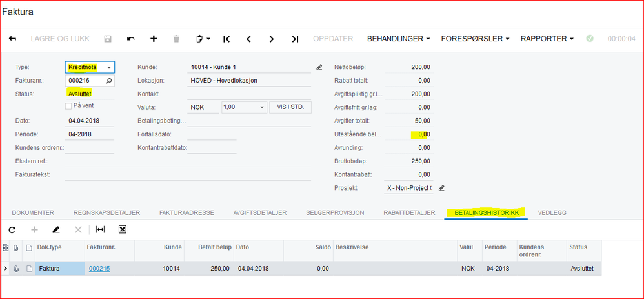This screenshot has width=644, height=299.
Task: Click LAGRE OG LUKK button
Action: point(60,39)
